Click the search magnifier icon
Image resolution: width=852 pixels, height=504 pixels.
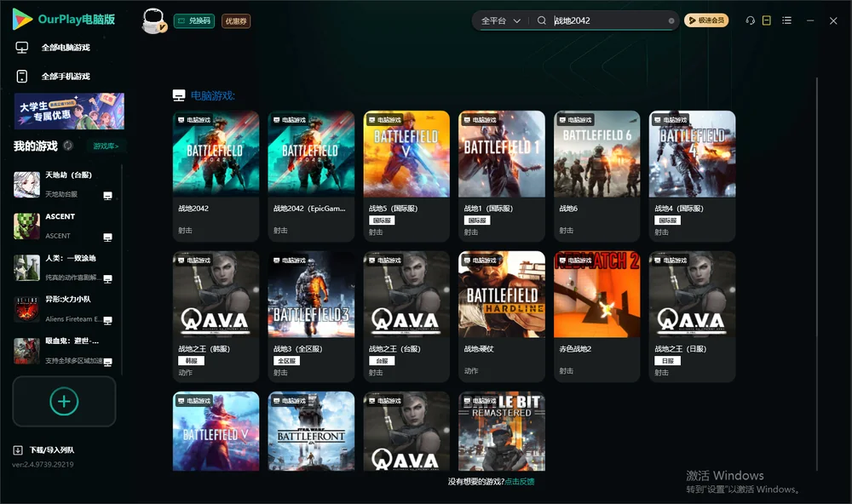coord(542,20)
